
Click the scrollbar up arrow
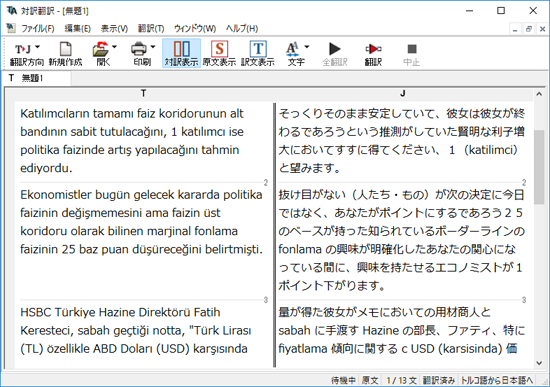point(539,94)
